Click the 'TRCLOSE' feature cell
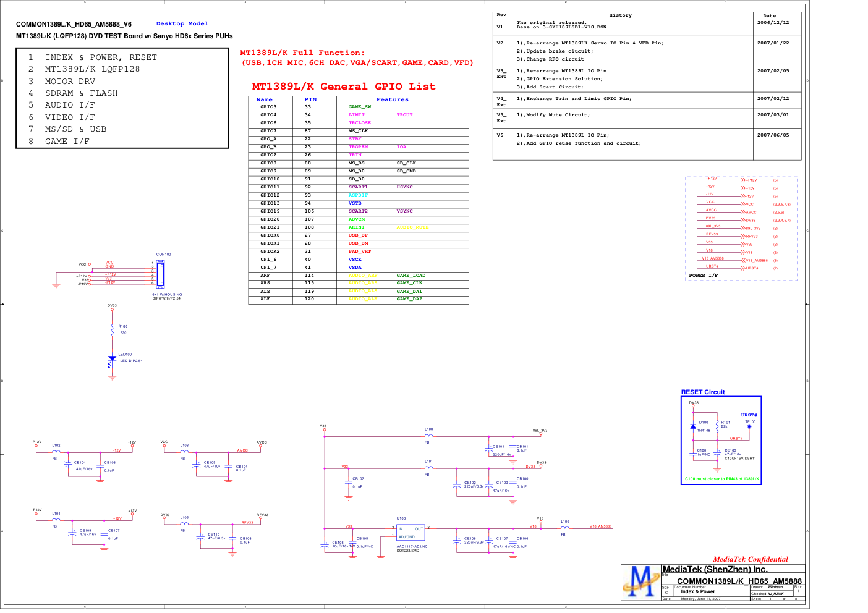 [359, 123]
